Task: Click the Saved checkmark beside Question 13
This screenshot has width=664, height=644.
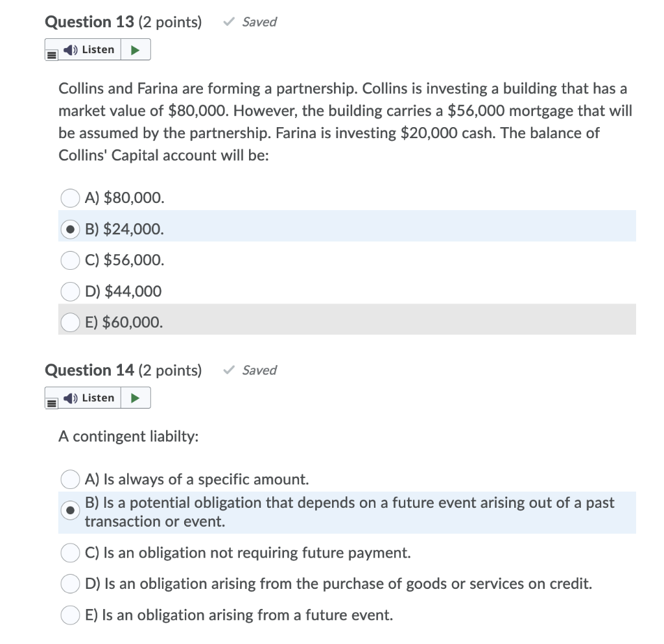Action: [228, 21]
